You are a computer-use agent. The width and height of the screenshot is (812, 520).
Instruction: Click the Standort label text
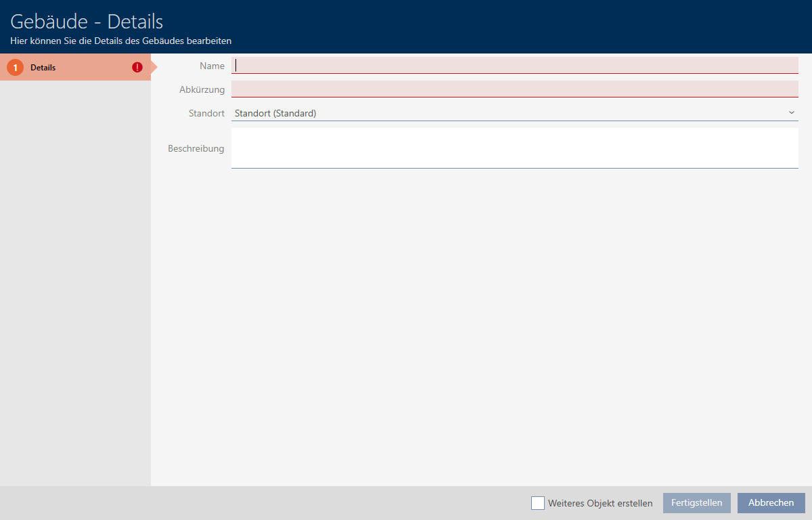[206, 113]
